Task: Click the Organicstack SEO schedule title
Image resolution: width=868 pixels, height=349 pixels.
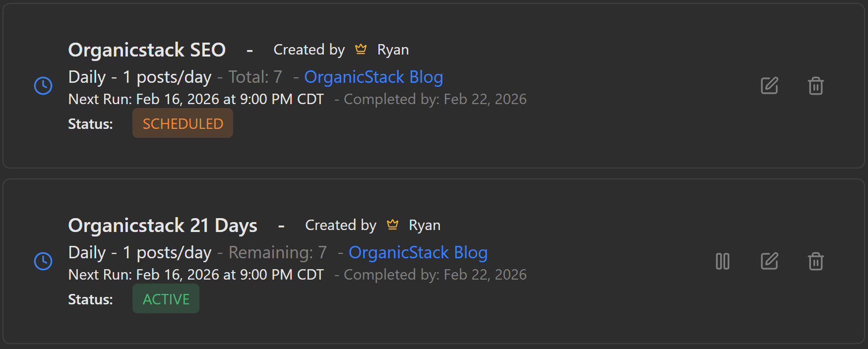Action: click(147, 50)
